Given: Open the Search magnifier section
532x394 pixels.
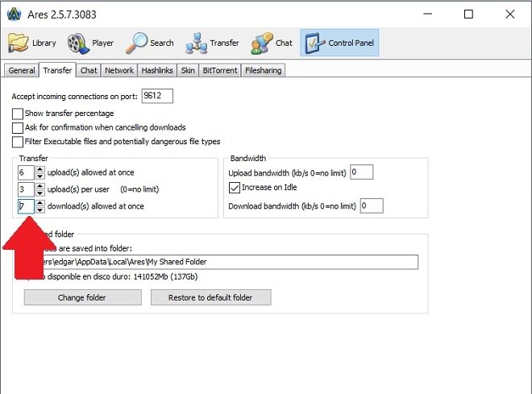Looking at the screenshot, I should pos(150,43).
